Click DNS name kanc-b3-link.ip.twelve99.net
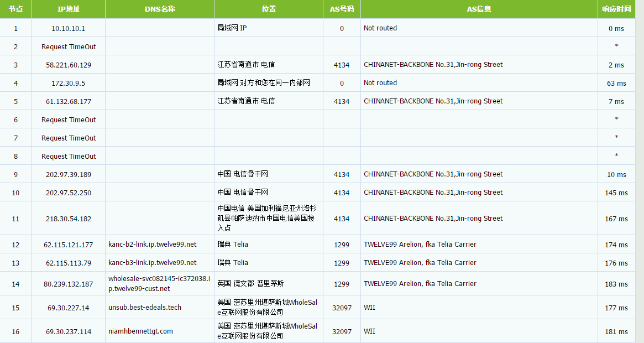 [x=153, y=262]
